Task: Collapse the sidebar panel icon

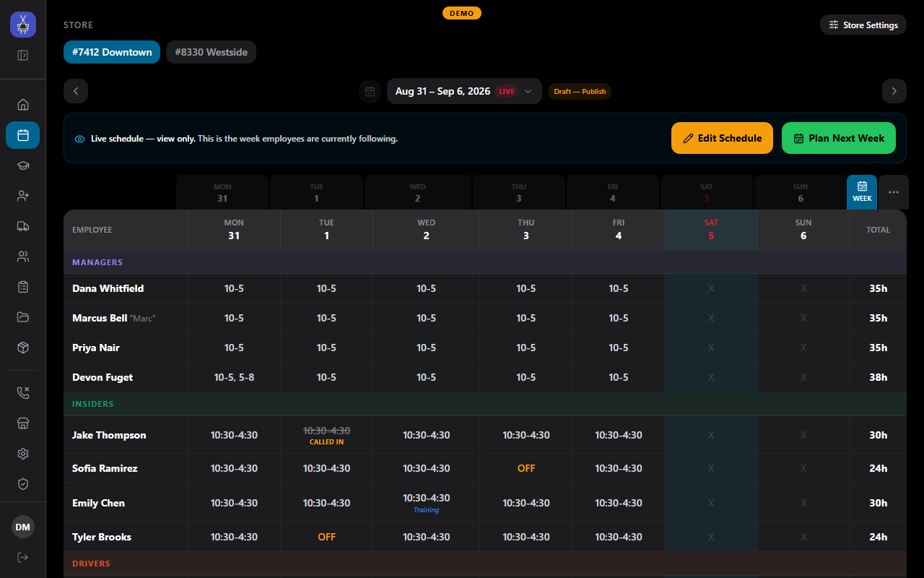Action: (x=23, y=55)
